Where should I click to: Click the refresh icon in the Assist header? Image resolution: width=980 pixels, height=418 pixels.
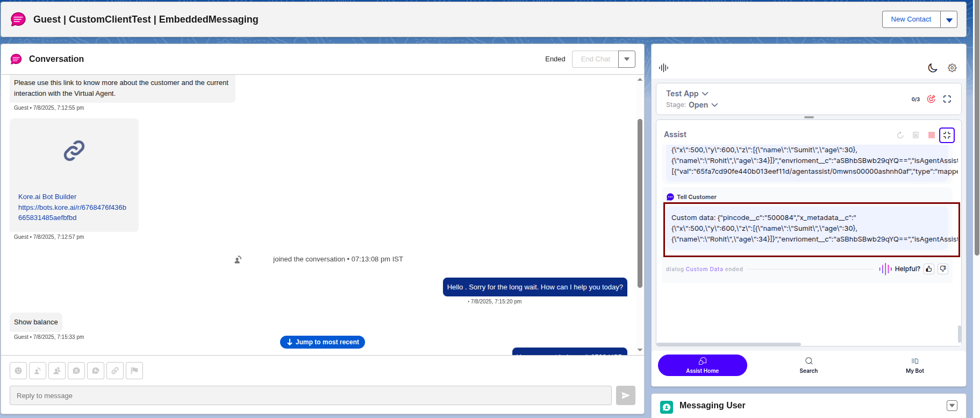(900, 135)
